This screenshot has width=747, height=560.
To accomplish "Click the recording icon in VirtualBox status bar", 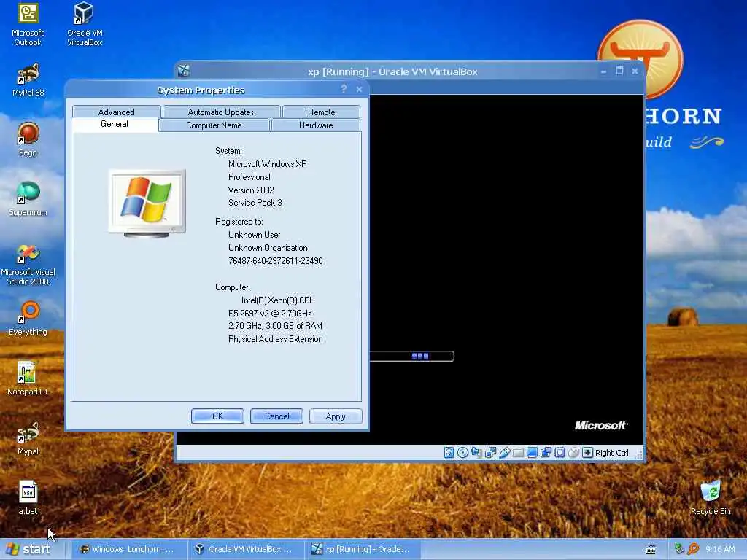I will (546, 452).
